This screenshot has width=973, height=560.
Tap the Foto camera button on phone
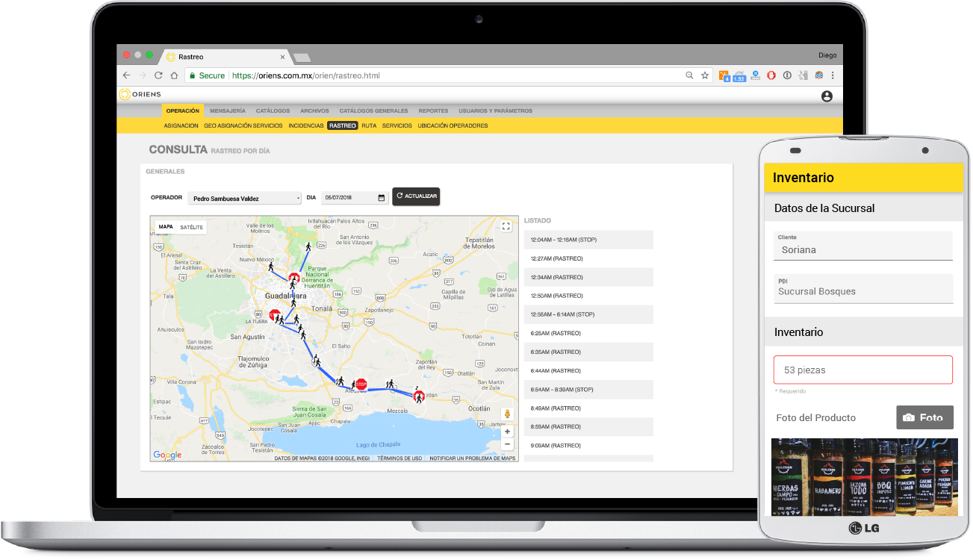click(924, 417)
